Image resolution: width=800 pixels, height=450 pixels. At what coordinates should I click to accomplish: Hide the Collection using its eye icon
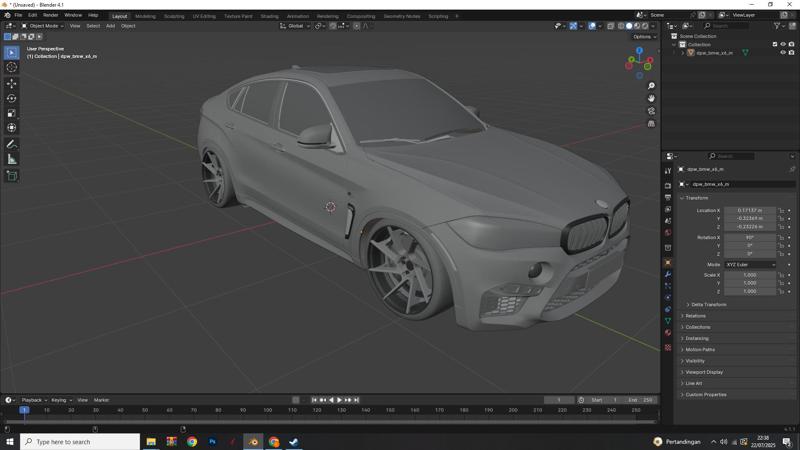pyautogui.click(x=783, y=44)
